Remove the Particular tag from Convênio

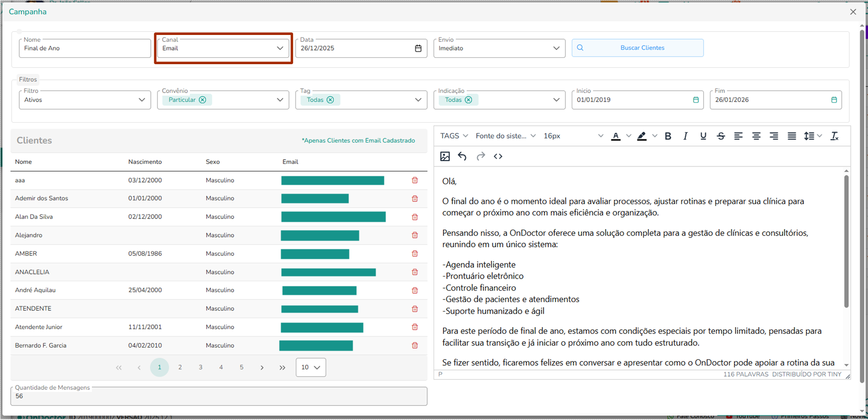(202, 100)
